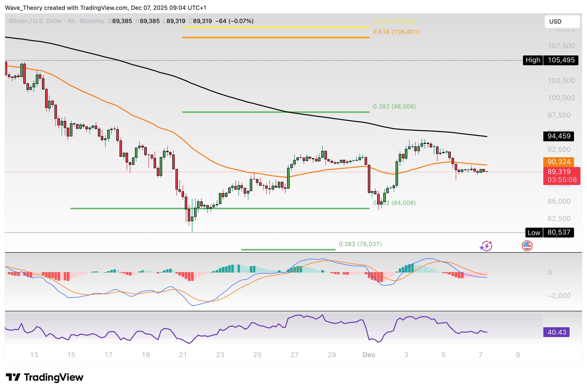This screenshot has height=392, width=587.
Task: Click the TradingView logo
Action: point(45,378)
